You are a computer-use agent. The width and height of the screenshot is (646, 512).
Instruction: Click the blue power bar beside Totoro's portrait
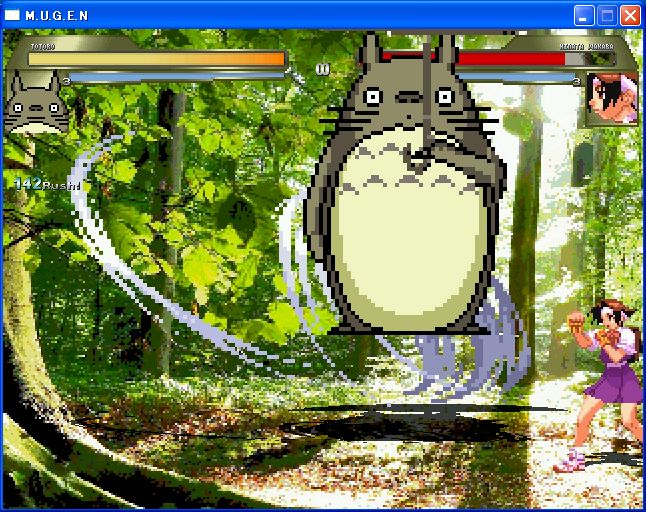pos(177,77)
